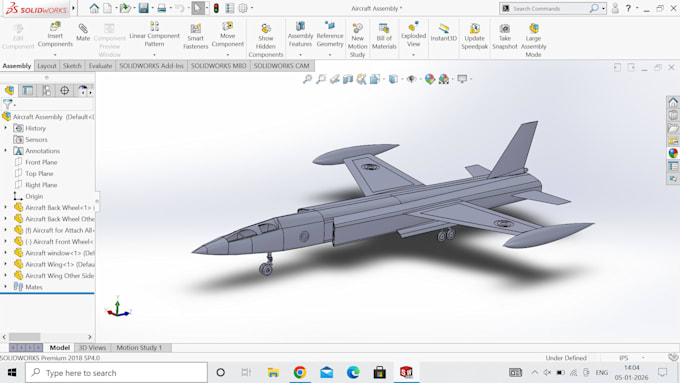Open Motion Study 1 tab
Image resolution: width=680 pixels, height=383 pixels.
[139, 347]
